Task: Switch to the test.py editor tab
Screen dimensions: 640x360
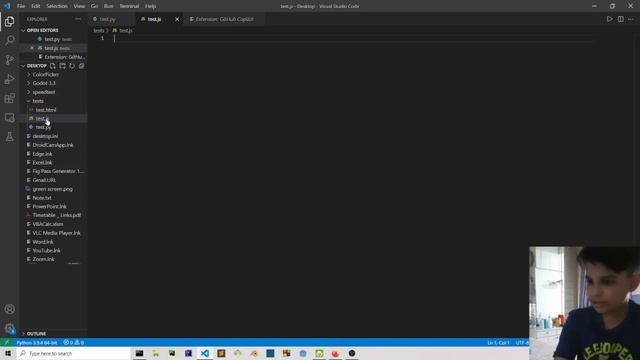Action: (x=111, y=19)
